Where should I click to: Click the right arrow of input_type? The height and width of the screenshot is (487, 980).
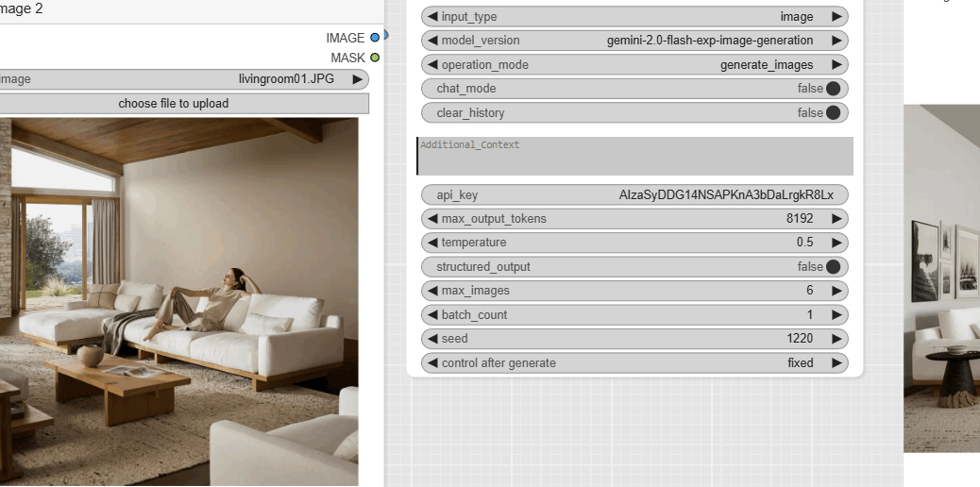836,17
